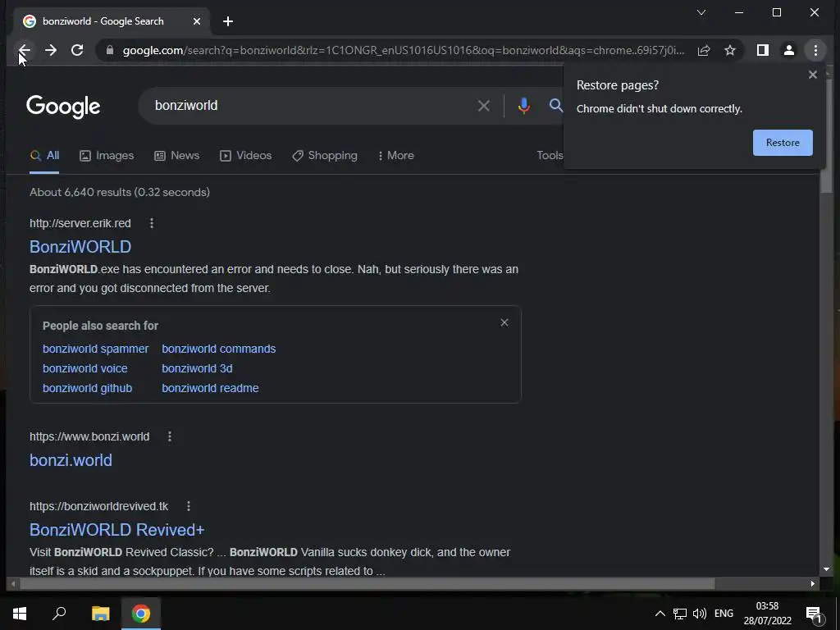View site info via the lock icon
The image size is (840, 630).
110,50
